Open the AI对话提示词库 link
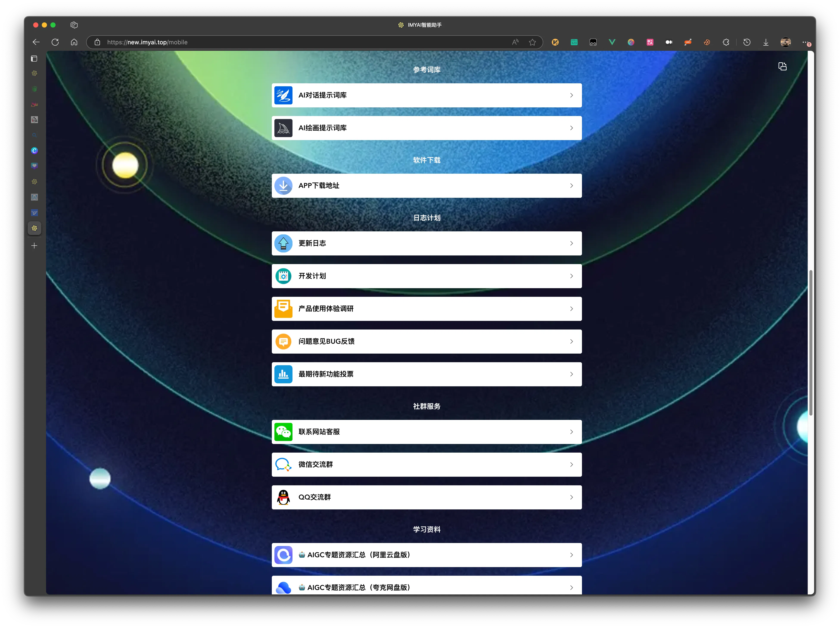840x628 pixels. click(426, 95)
